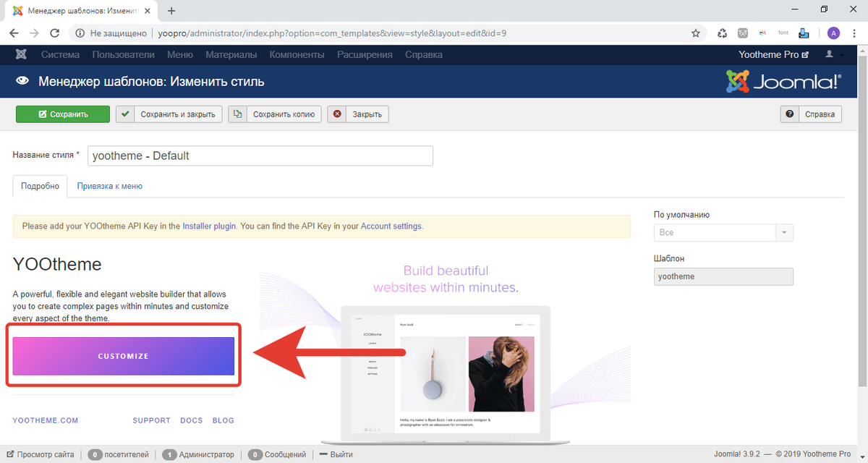Click the recycle arrows extension icon
The image size is (868, 463).
722,33
